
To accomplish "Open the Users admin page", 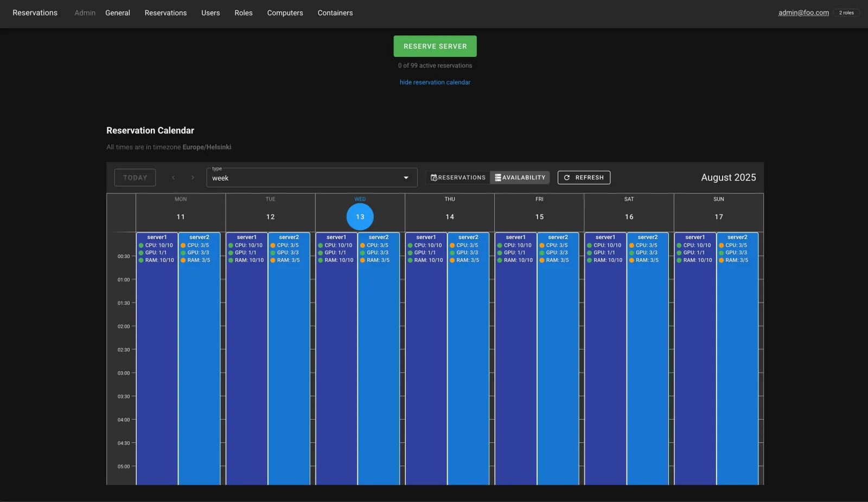I will [210, 13].
